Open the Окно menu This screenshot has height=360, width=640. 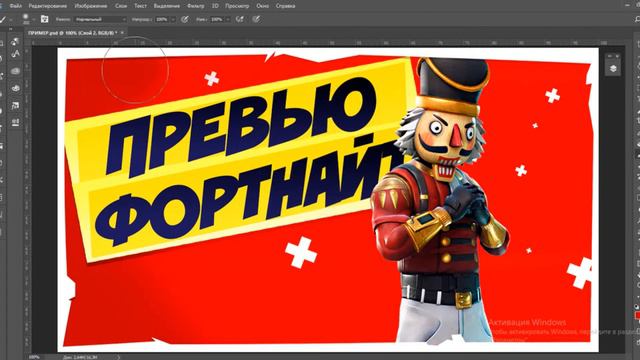pyautogui.click(x=262, y=6)
